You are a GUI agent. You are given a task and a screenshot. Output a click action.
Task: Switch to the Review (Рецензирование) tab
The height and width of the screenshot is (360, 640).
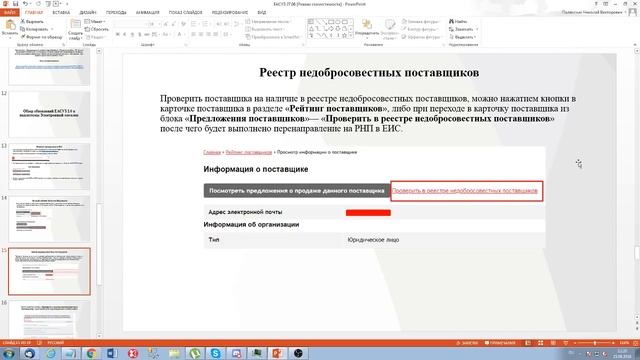point(230,13)
